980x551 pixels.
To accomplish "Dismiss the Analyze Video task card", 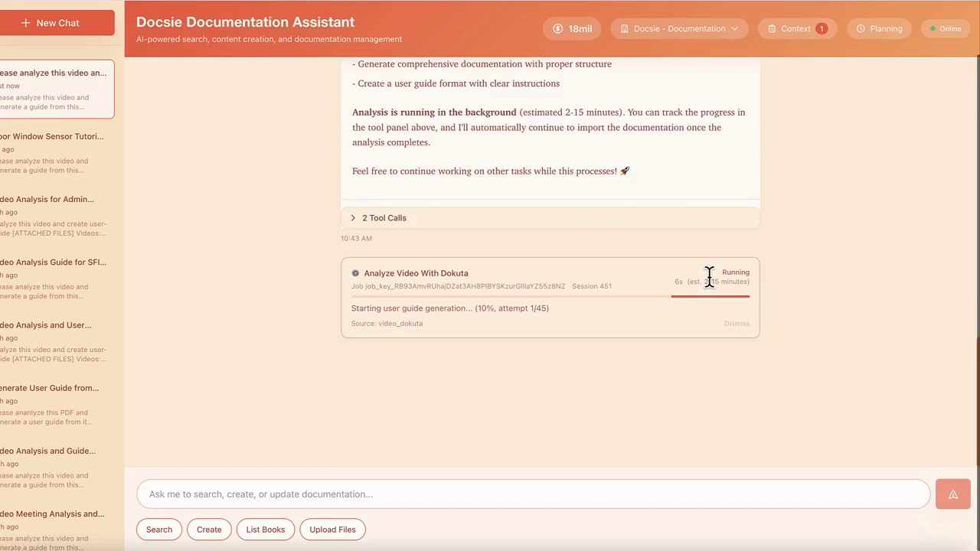I will click(x=736, y=323).
